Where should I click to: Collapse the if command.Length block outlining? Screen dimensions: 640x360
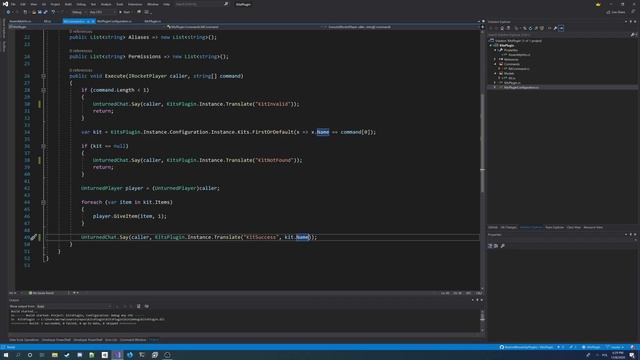click(43, 90)
